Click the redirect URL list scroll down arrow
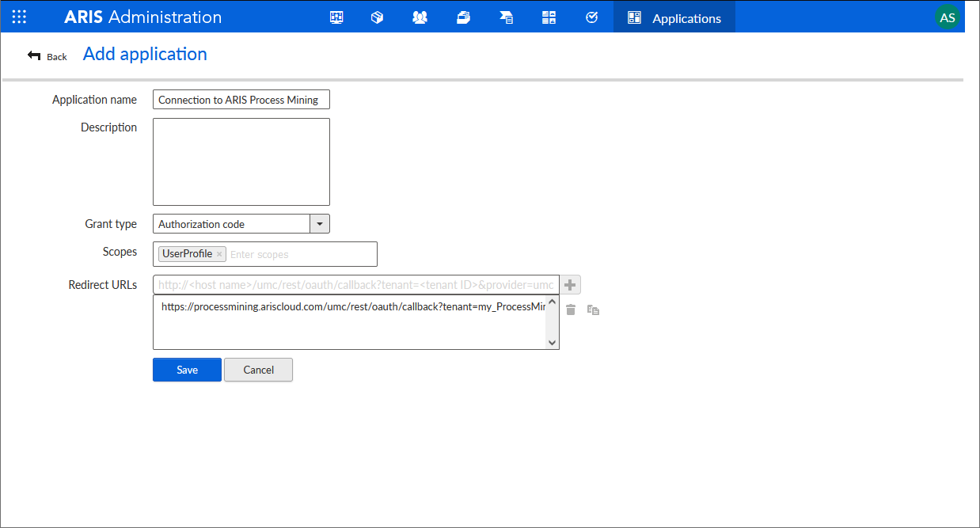Screen dimensions: 980x528 tap(553, 343)
